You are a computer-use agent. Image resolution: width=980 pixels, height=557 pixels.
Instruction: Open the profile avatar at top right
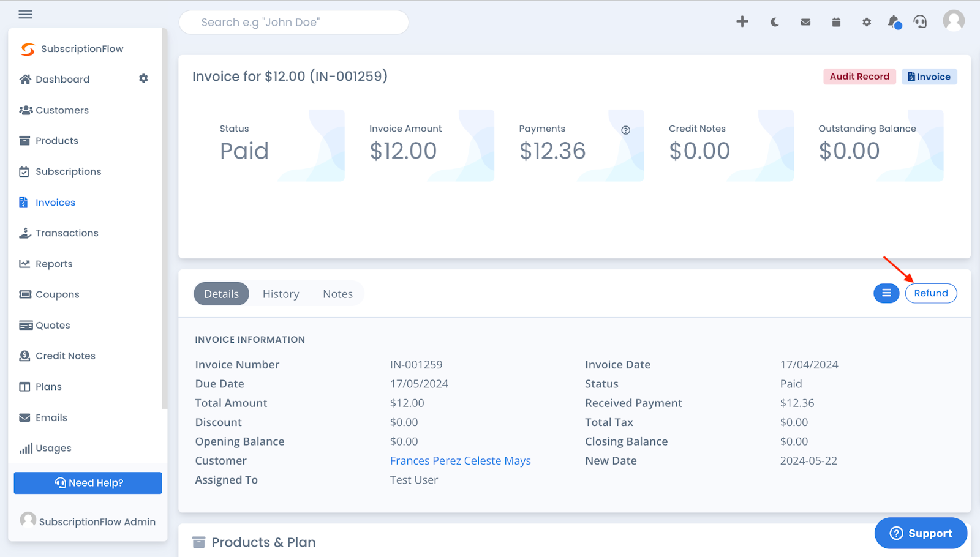953,20
